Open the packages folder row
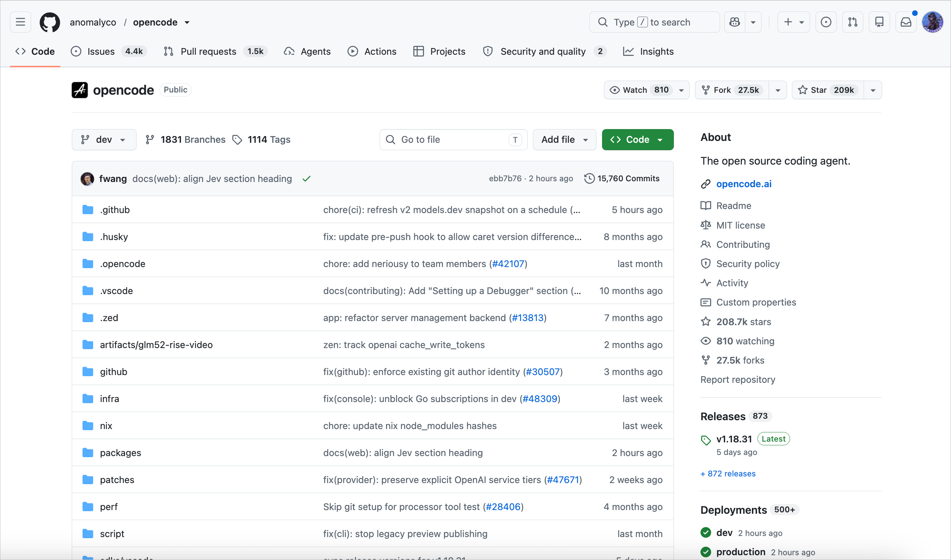The width and height of the screenshot is (951, 560). [373, 452]
